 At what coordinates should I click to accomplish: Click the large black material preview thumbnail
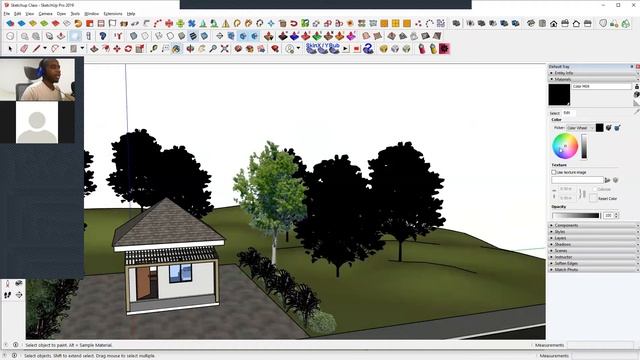(559, 95)
